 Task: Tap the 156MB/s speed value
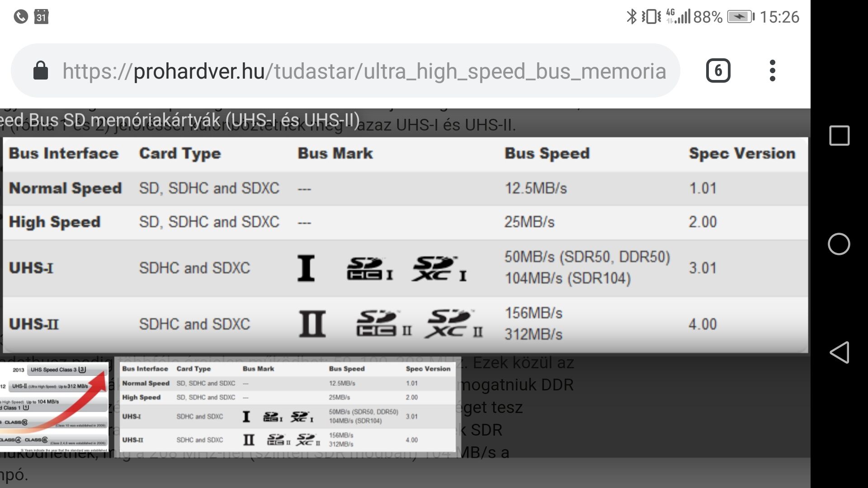(534, 313)
